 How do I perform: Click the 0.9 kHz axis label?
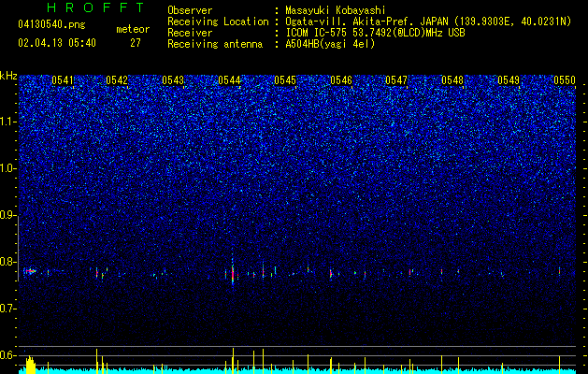(x=7, y=215)
